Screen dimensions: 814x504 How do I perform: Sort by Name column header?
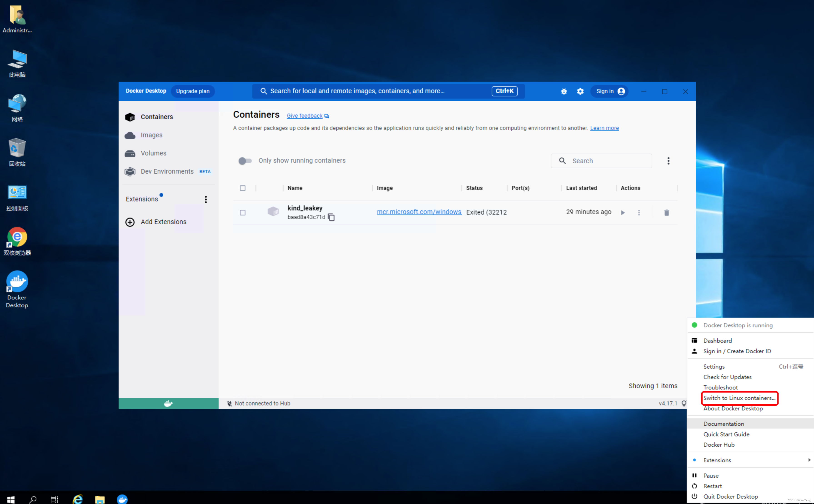coord(295,188)
